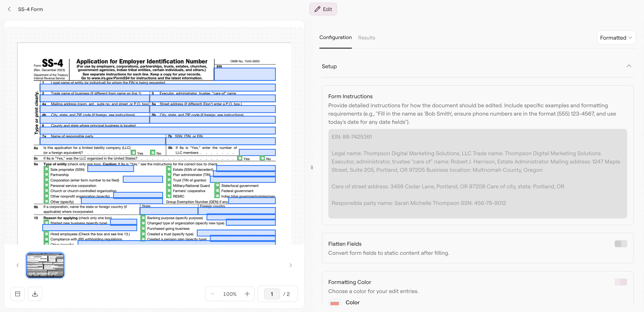Viewport: 644px width, 312px height.
Task: Click the page number input field
Action: tap(271, 294)
